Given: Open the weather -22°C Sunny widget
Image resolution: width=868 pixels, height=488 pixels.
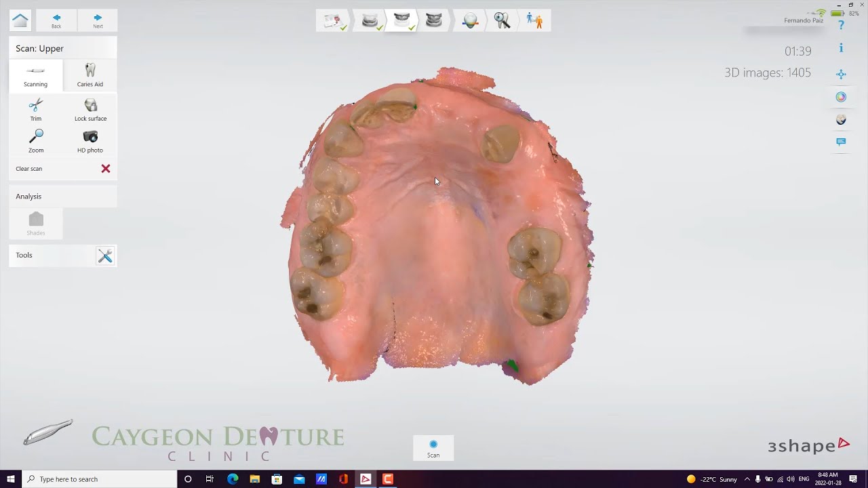Looking at the screenshot, I should click(712, 479).
